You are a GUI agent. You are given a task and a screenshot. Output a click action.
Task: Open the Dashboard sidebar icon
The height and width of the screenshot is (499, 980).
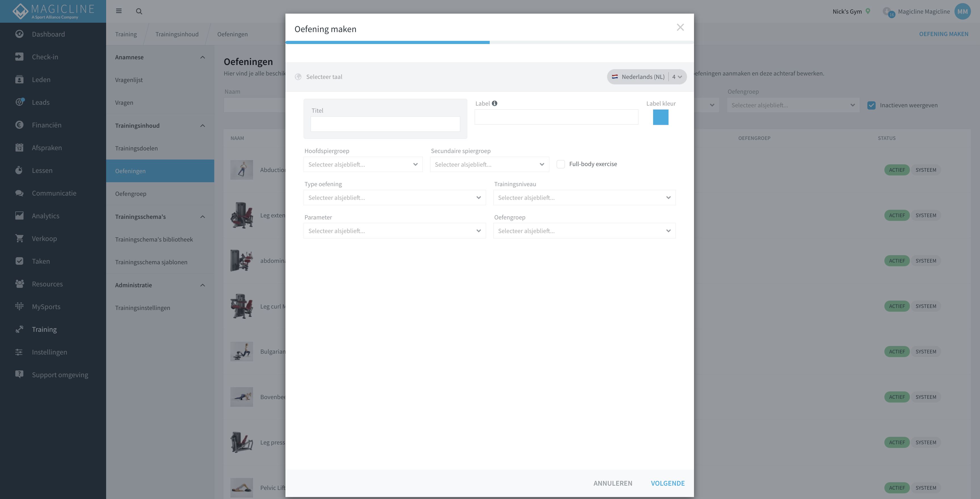(19, 34)
